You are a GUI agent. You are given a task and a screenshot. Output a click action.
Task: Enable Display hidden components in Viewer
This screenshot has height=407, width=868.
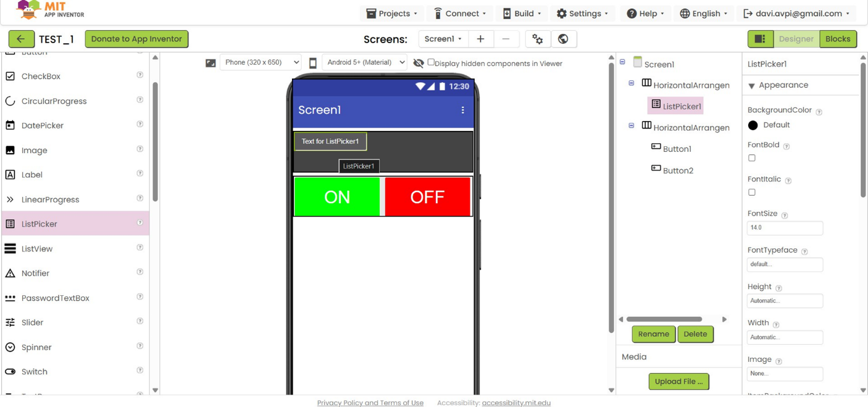point(431,62)
